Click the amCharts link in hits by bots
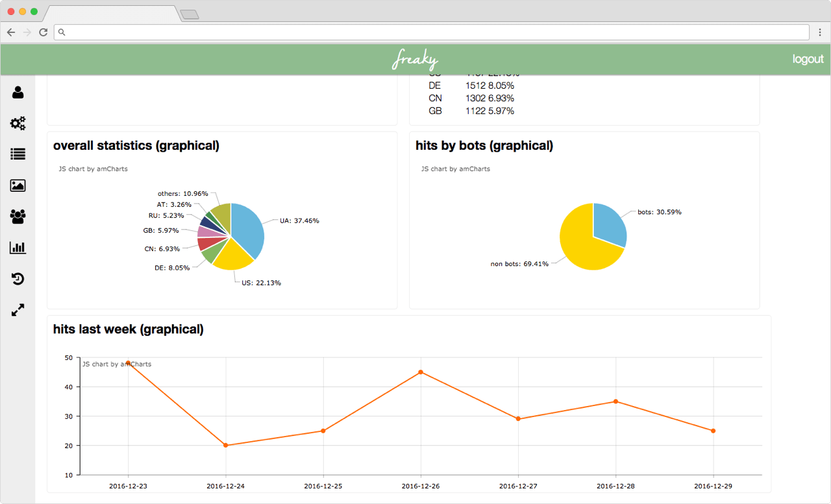831x504 pixels. point(456,169)
